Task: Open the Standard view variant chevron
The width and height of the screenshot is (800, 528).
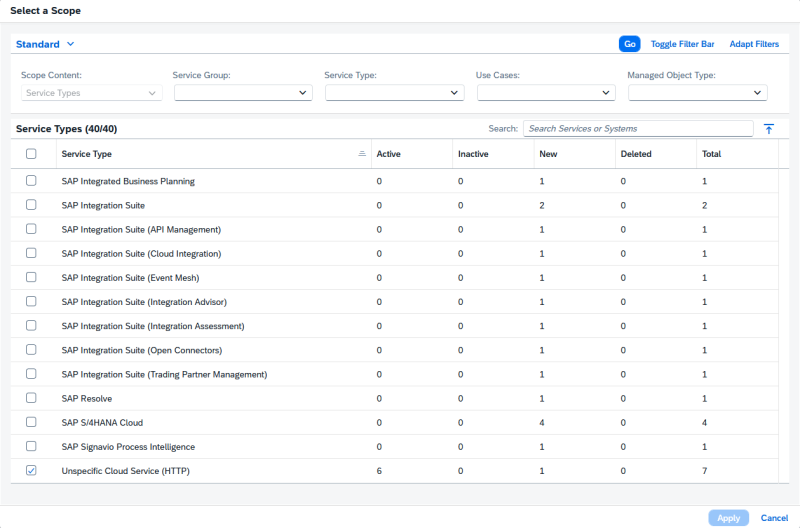Action: click(x=70, y=44)
